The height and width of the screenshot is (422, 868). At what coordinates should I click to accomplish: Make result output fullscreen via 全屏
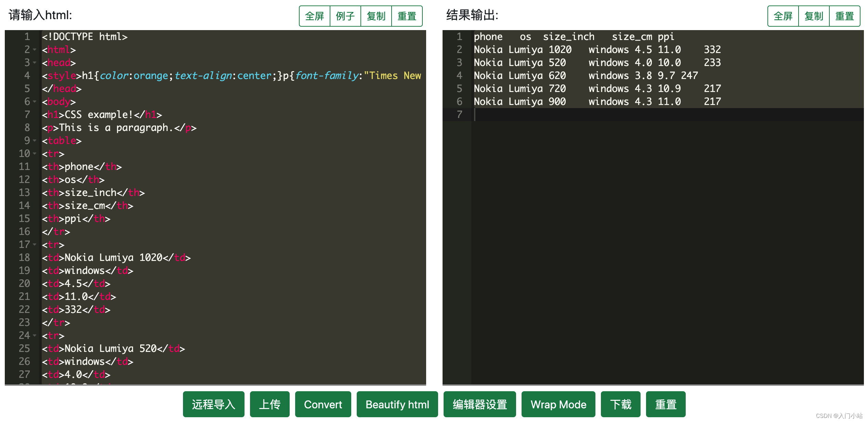[783, 16]
